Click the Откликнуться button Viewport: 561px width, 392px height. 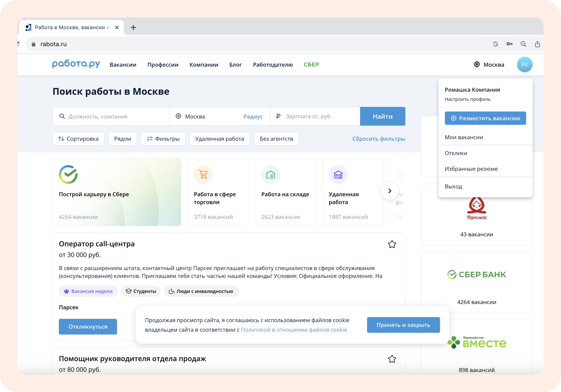pos(88,327)
